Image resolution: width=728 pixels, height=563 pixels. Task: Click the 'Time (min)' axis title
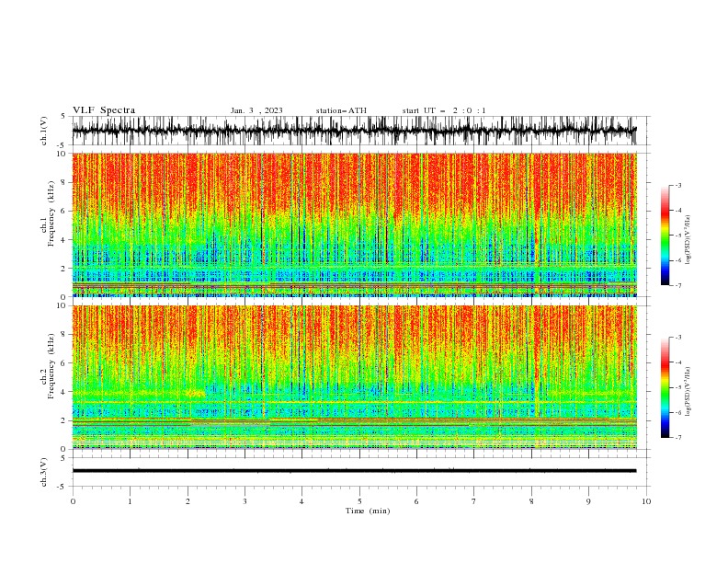click(368, 511)
